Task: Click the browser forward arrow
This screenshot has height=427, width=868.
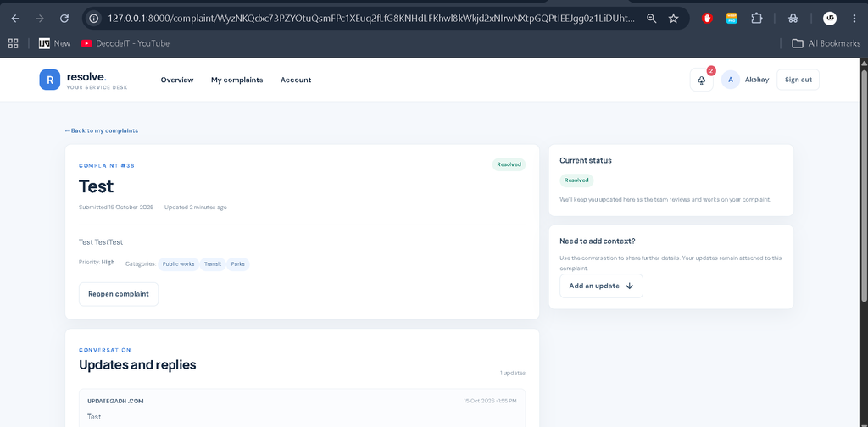Action: (x=40, y=19)
